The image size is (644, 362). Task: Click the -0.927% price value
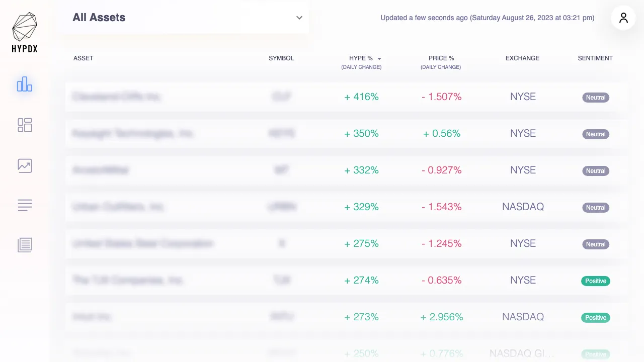tap(441, 170)
